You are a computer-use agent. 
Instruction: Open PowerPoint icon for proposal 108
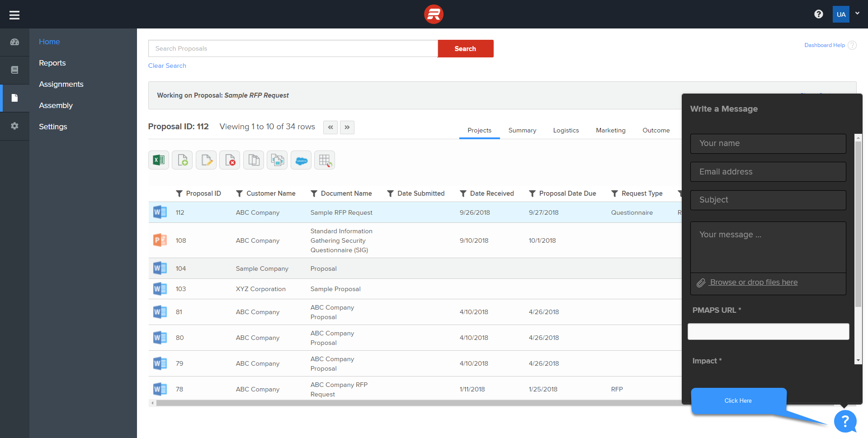(160, 240)
